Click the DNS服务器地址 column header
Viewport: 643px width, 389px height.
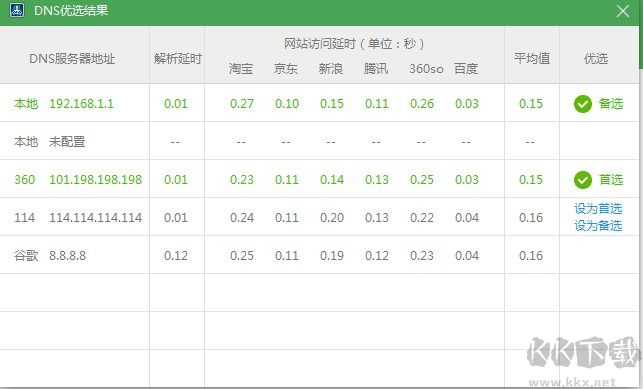point(72,59)
